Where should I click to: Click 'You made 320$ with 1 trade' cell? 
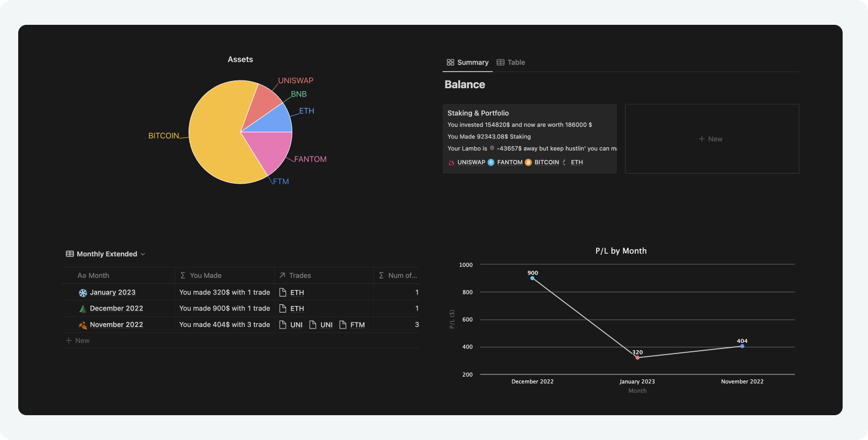[x=224, y=292]
